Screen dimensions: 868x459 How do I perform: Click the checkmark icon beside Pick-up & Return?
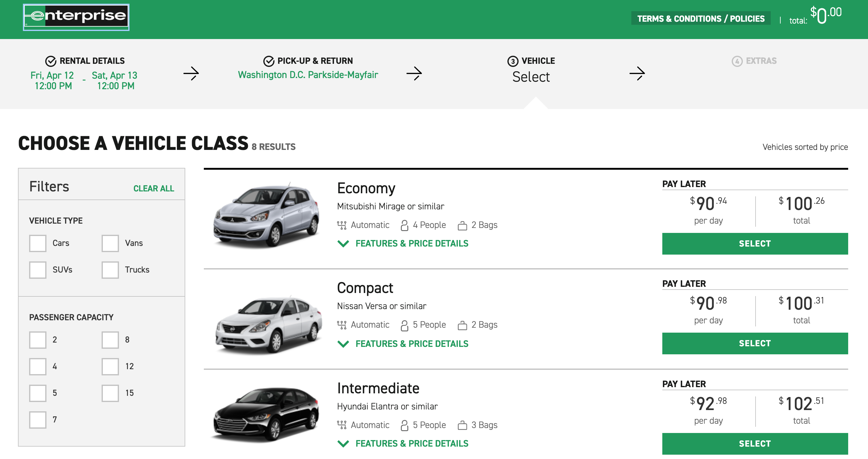(x=268, y=61)
